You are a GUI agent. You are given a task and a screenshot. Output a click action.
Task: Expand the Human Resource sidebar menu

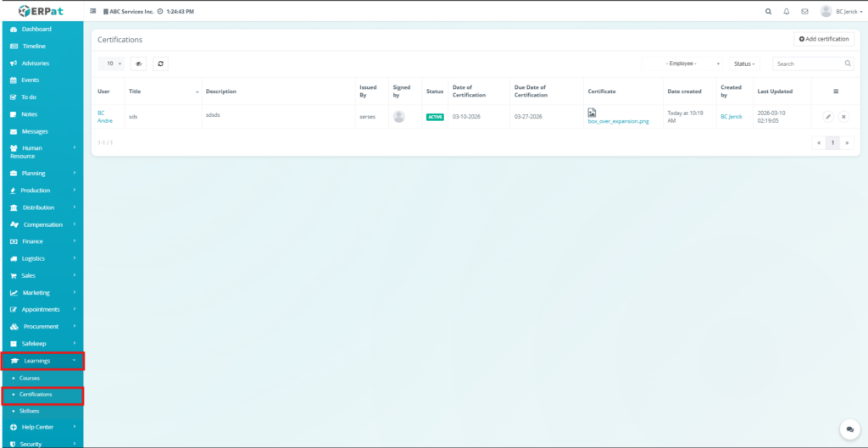tap(41, 152)
